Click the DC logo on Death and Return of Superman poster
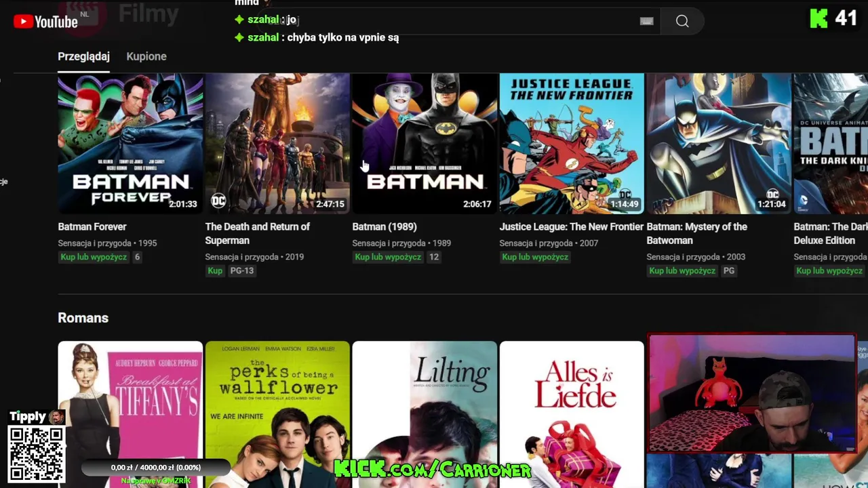The width and height of the screenshot is (868, 488). pos(218,200)
